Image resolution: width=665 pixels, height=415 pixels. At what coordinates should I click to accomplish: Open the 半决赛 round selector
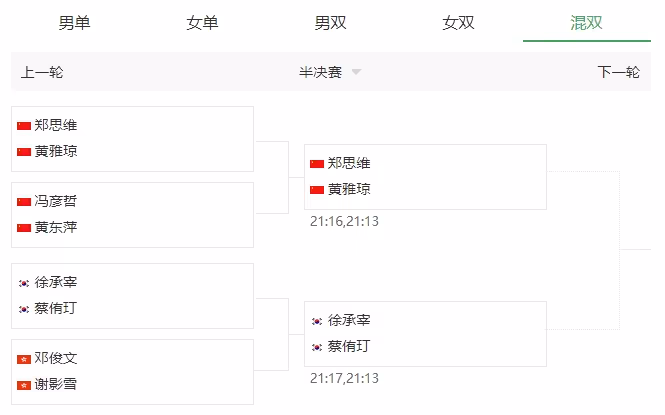point(321,72)
